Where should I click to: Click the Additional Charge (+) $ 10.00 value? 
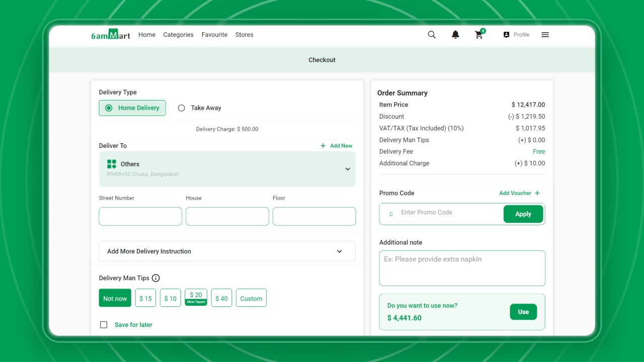coord(530,163)
